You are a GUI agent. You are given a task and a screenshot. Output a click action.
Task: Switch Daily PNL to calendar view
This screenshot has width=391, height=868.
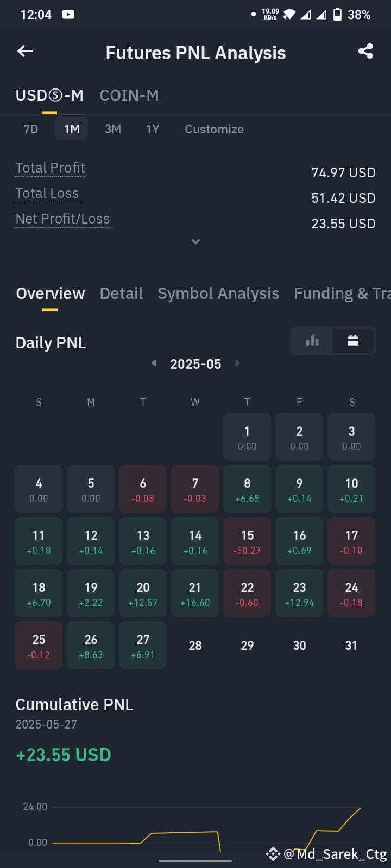353,341
